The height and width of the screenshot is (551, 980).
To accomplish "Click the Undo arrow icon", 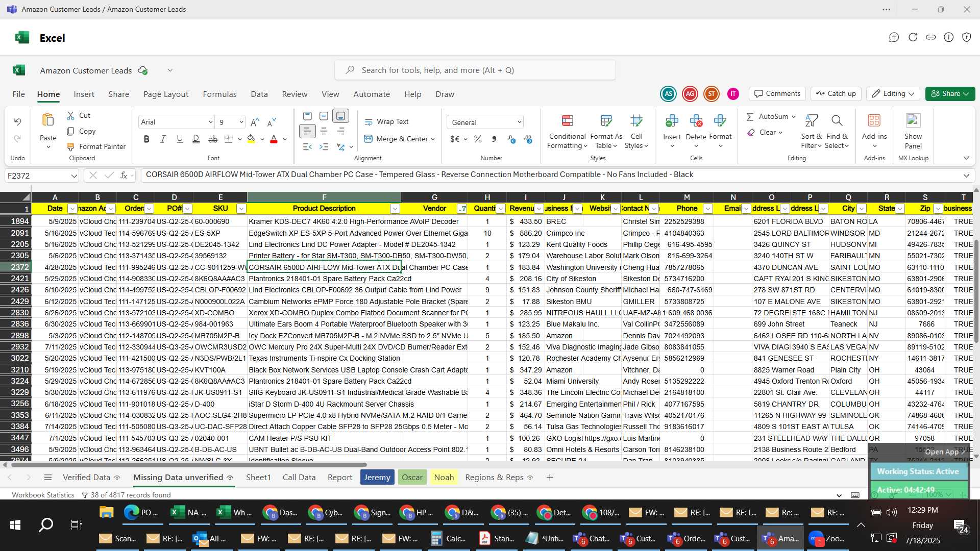I will 18,121.
